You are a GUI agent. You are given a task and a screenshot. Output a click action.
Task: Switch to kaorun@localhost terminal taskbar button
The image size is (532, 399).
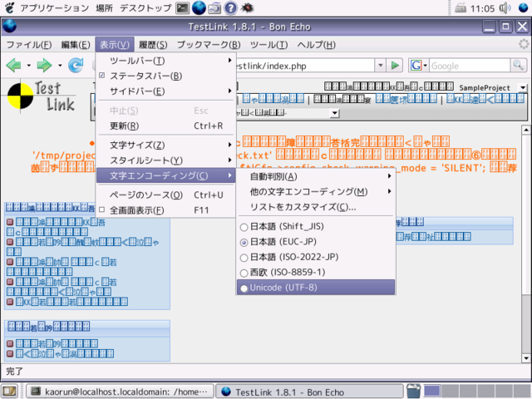[x=121, y=392]
